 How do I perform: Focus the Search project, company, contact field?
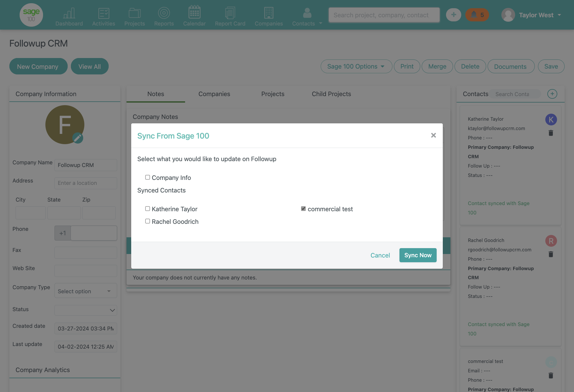click(x=384, y=15)
